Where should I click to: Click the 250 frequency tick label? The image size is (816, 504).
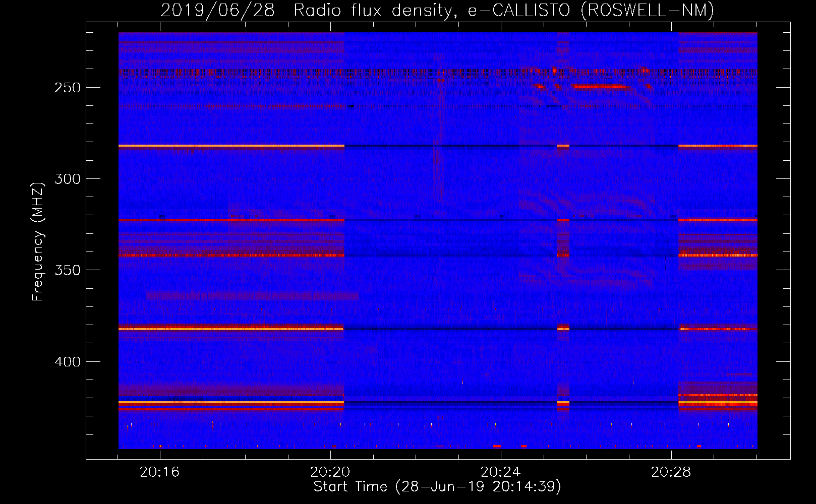click(x=68, y=88)
